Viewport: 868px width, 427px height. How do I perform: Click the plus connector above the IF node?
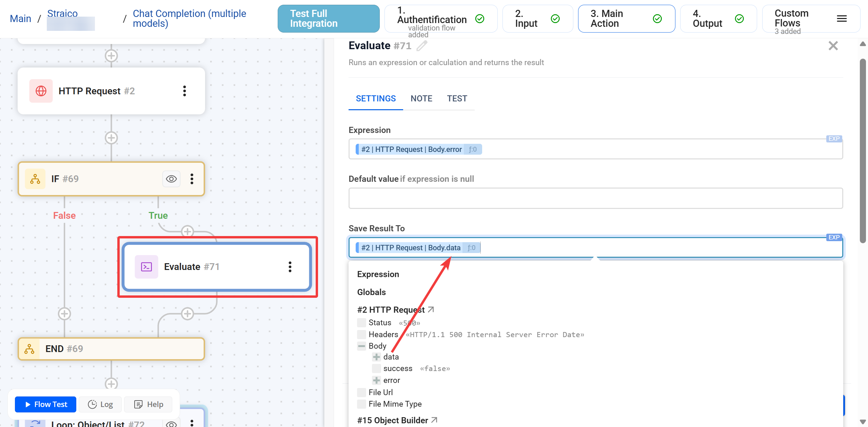click(111, 138)
